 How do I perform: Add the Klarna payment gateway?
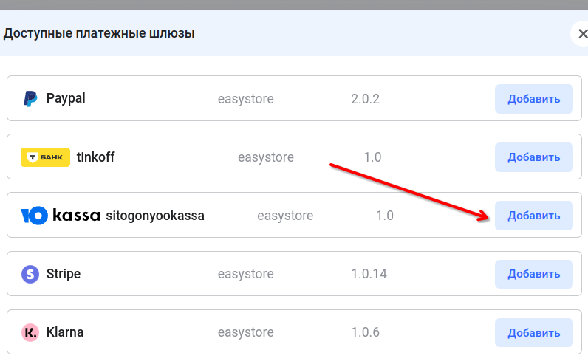(x=533, y=332)
